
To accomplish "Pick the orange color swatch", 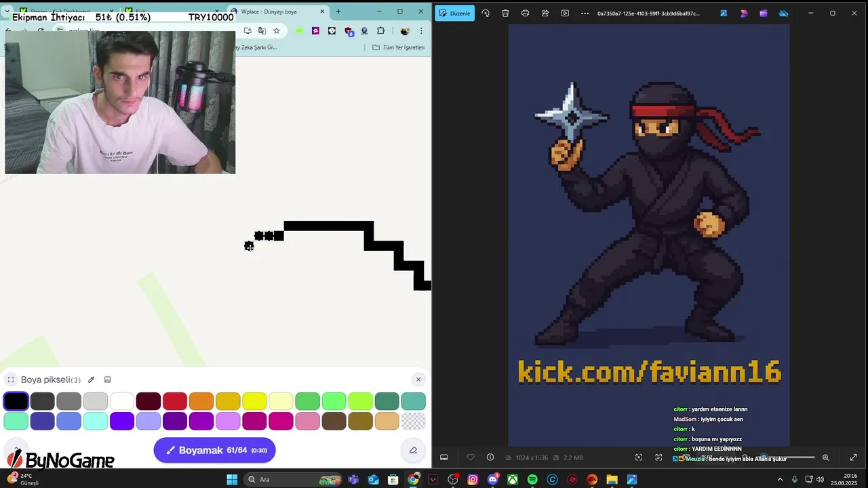I will pyautogui.click(x=201, y=401).
